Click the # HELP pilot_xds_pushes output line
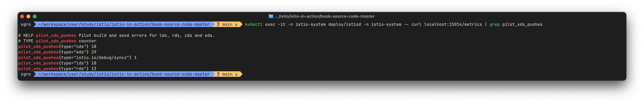The width and height of the screenshot is (644, 104). click(116, 36)
